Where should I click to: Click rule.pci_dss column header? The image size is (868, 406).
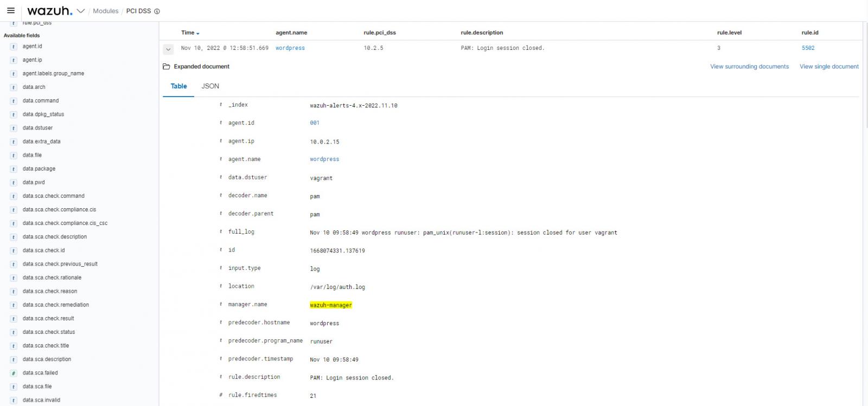click(x=380, y=33)
